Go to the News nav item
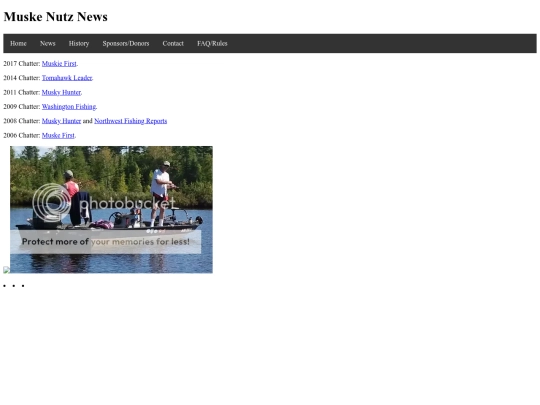Image resolution: width=540 pixels, height=405 pixels. (48, 43)
